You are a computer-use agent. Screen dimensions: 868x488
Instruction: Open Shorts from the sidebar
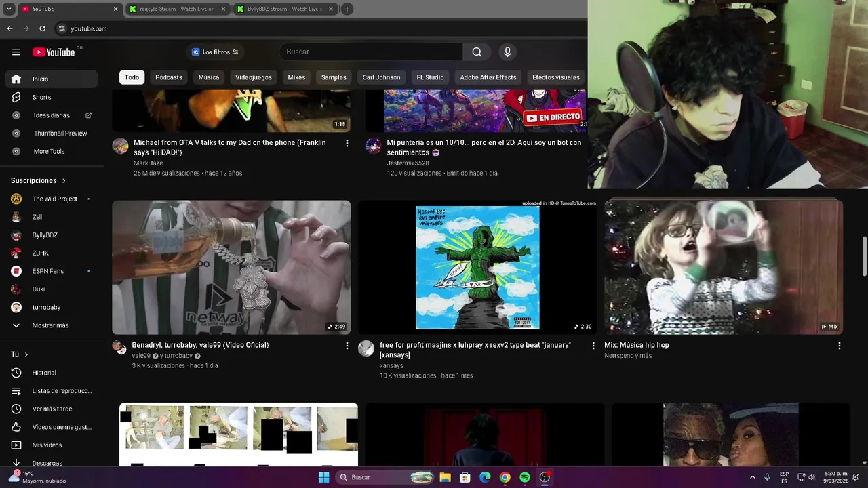click(52, 97)
